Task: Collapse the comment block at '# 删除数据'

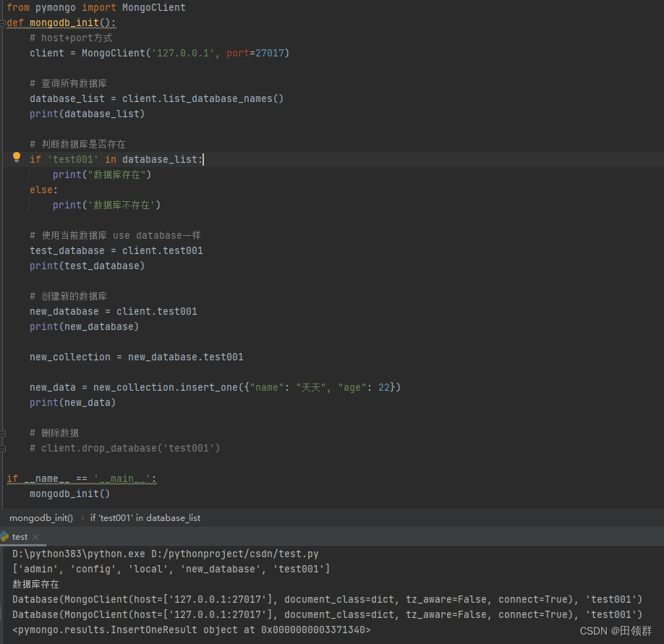Action: tap(3, 433)
